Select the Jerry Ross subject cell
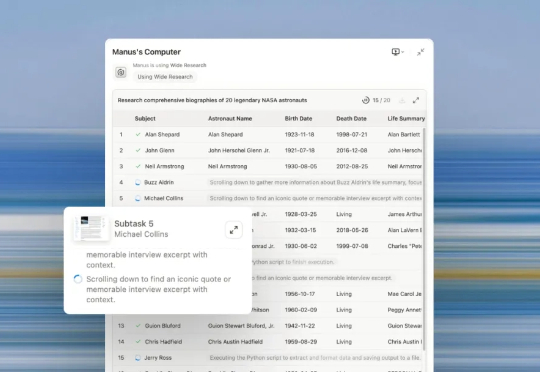This screenshot has height=372, width=540. click(158, 358)
